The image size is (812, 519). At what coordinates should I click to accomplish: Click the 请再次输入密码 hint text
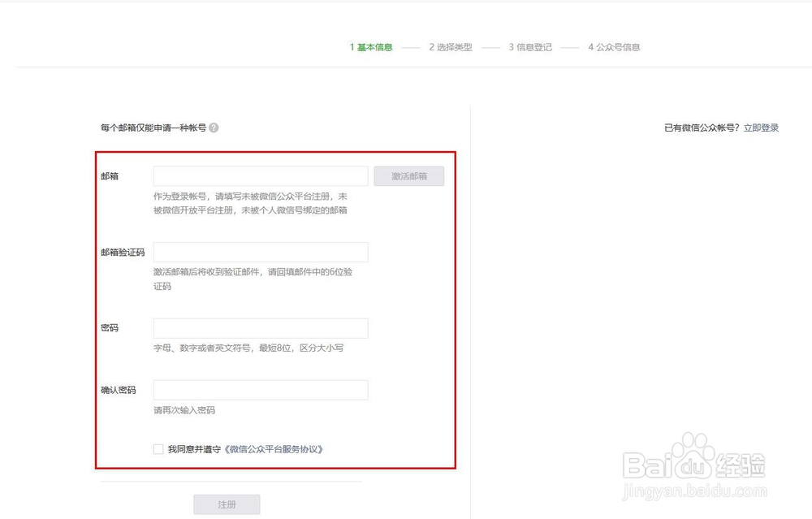184,410
